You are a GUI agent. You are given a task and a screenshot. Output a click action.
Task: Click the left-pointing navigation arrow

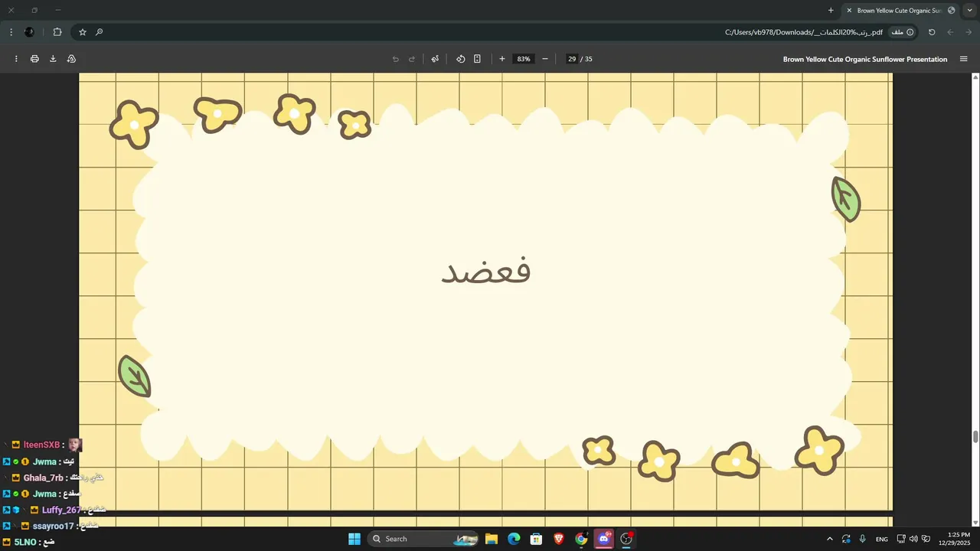[x=950, y=32]
